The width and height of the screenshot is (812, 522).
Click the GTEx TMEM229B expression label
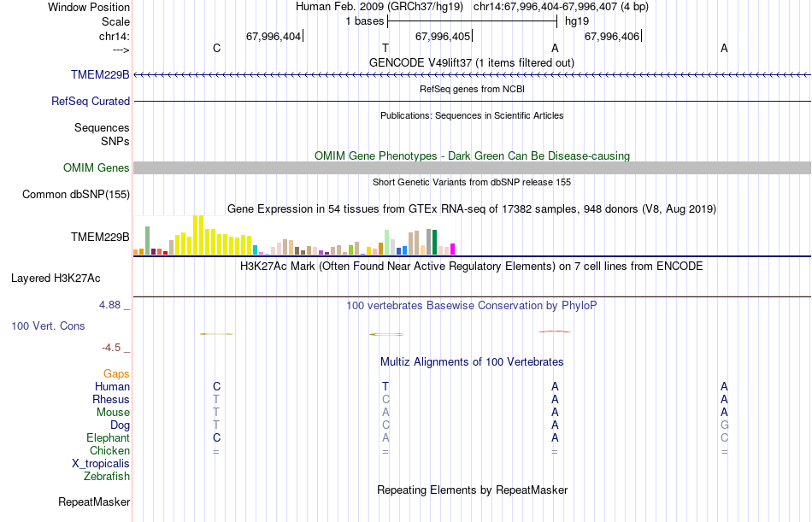coord(100,237)
